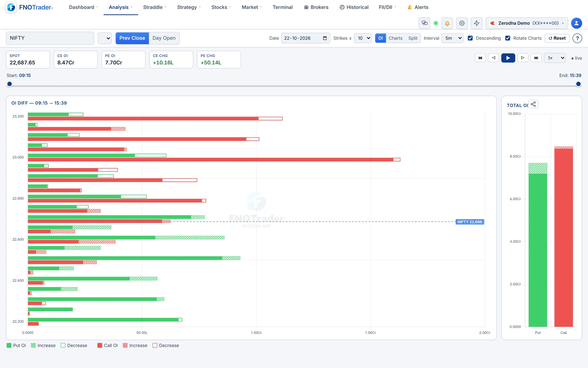Expand the FII/DII menu
The width and height of the screenshot is (588, 368).
pyautogui.click(x=387, y=7)
